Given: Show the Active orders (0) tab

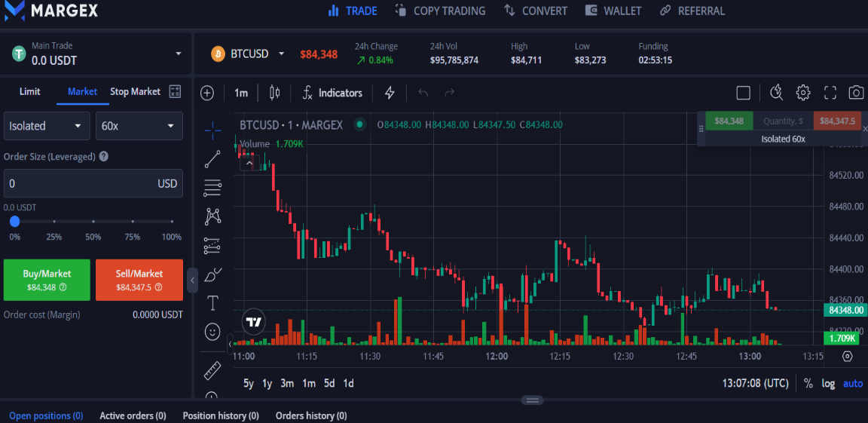Looking at the screenshot, I should (x=133, y=415).
